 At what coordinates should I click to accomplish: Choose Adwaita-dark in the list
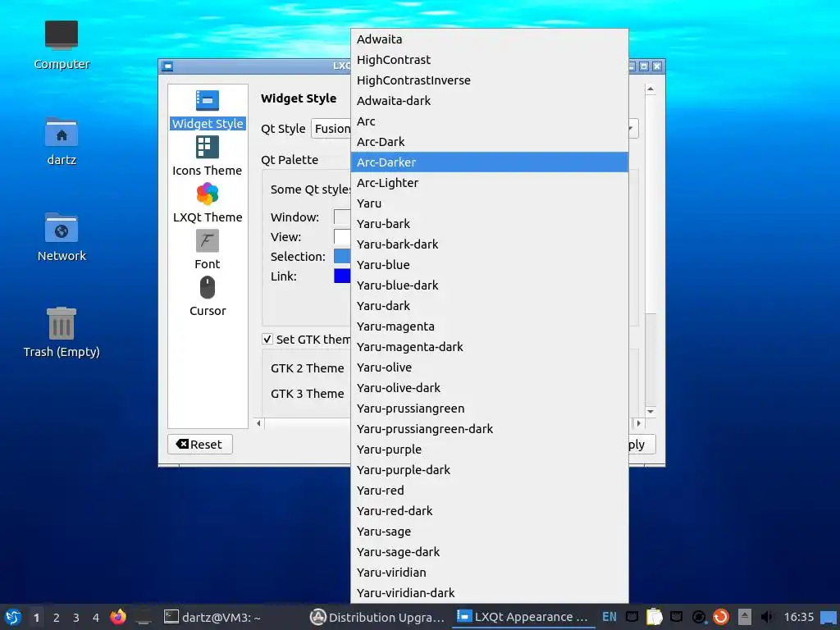[489, 101]
